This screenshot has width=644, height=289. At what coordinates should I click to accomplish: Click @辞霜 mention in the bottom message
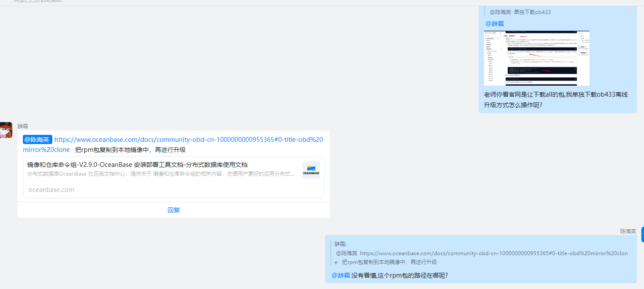click(341, 275)
